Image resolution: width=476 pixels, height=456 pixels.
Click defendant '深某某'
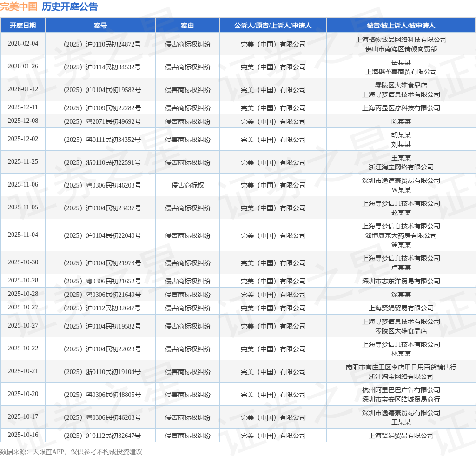[401, 295]
